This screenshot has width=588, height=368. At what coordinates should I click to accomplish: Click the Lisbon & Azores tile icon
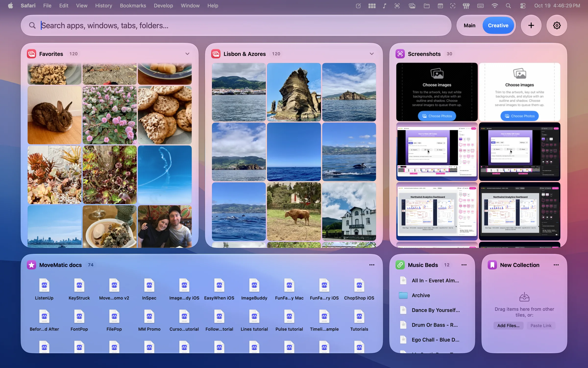pyautogui.click(x=216, y=54)
